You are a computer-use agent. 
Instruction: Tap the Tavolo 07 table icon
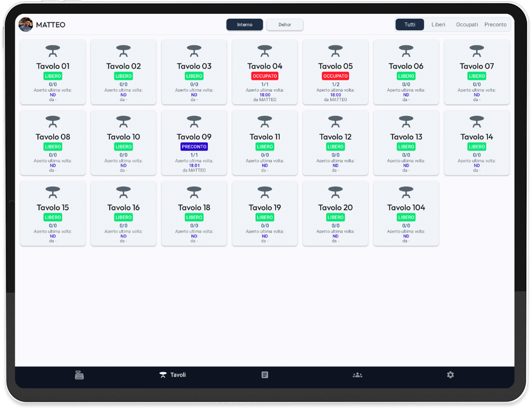477,51
